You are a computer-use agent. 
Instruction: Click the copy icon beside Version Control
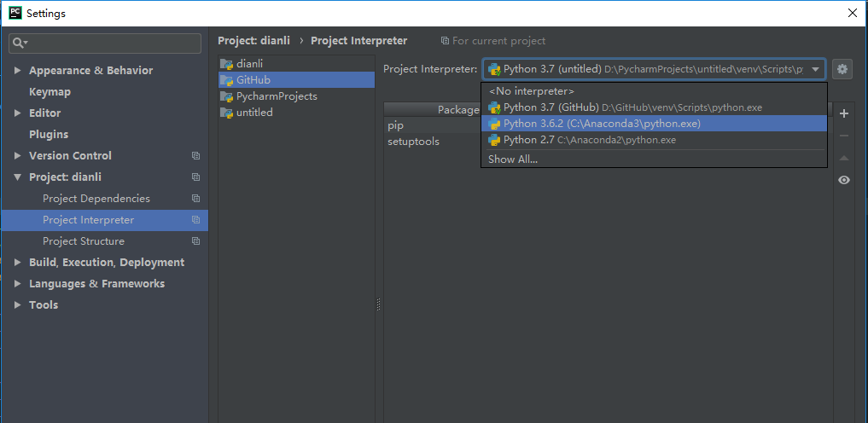coord(195,156)
